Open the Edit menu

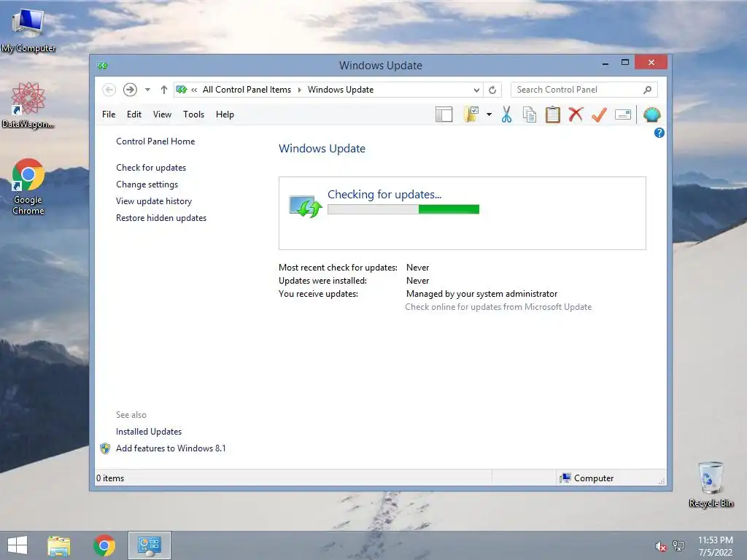coord(134,114)
